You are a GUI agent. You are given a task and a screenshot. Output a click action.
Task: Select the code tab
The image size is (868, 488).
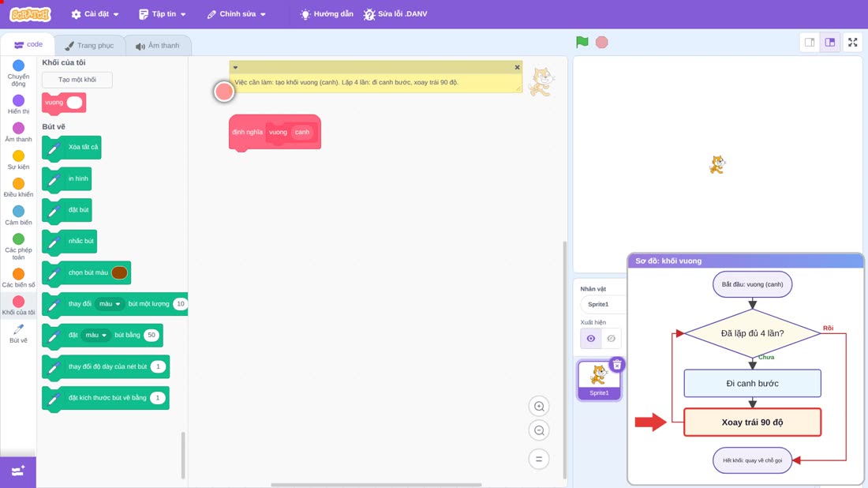tap(28, 44)
